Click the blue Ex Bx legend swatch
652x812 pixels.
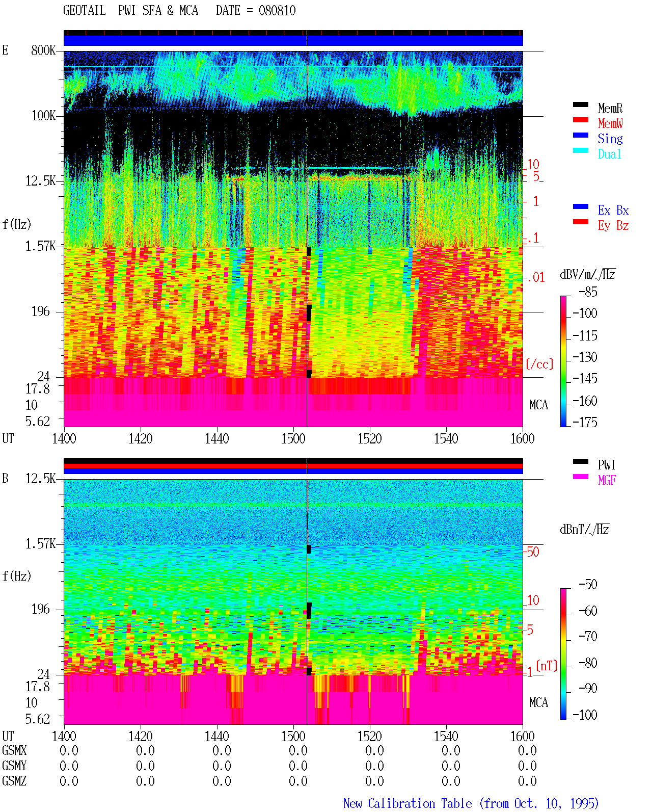pyautogui.click(x=581, y=206)
